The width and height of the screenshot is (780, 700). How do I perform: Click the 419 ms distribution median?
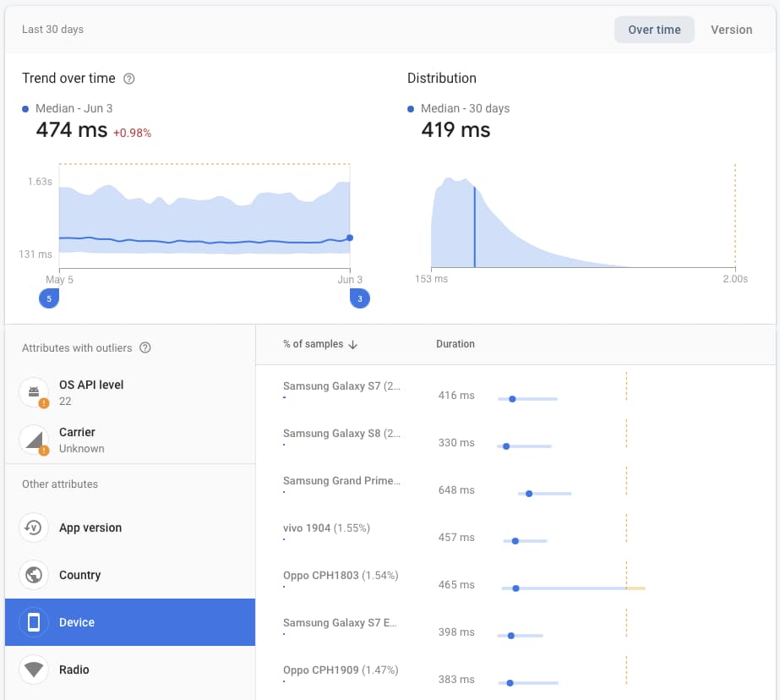[455, 130]
